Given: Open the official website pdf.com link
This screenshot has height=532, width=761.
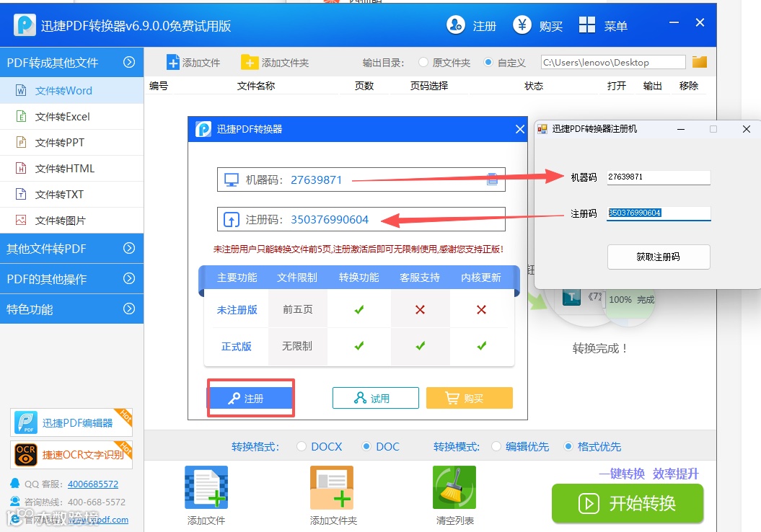Looking at the screenshot, I should [x=98, y=520].
